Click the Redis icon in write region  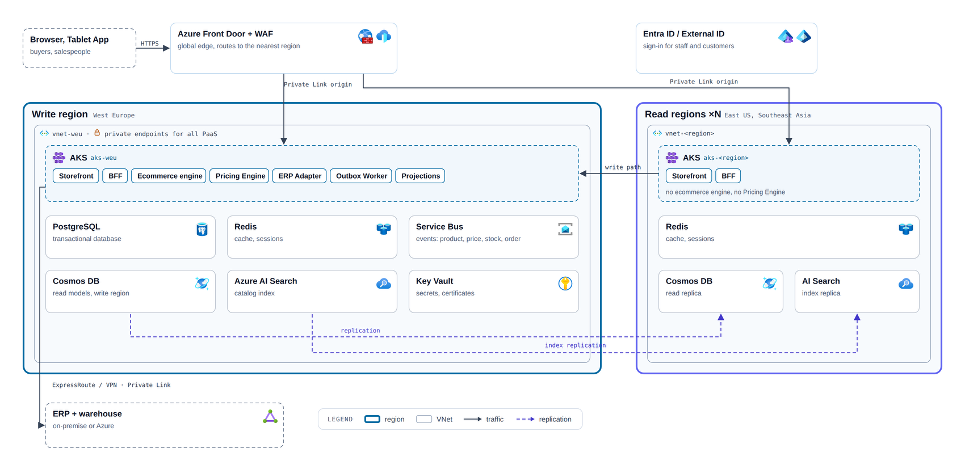point(384,229)
